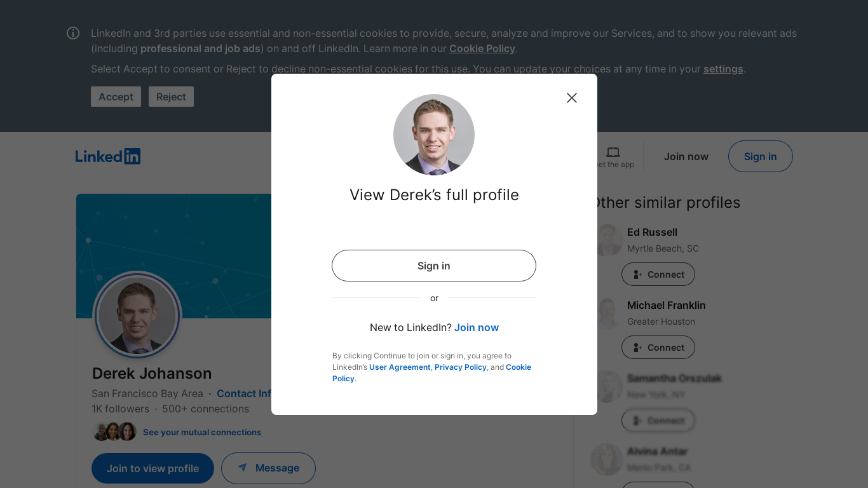Open Derek Johanson's profile picture

click(x=137, y=316)
